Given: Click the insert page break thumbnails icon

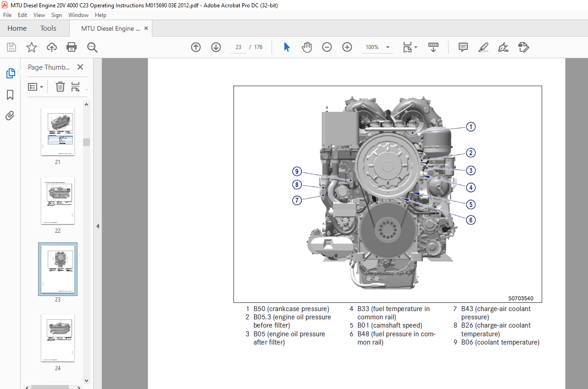Looking at the screenshot, I should coord(76,87).
